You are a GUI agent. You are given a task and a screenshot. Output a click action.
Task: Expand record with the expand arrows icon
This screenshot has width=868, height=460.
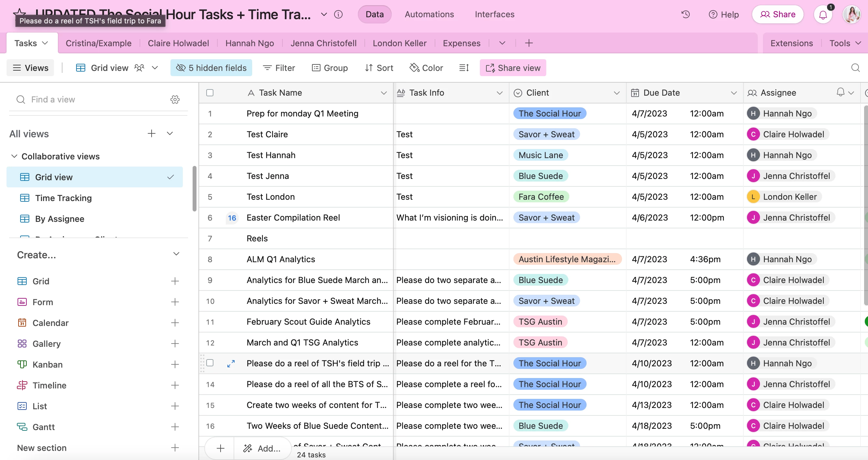(231, 364)
